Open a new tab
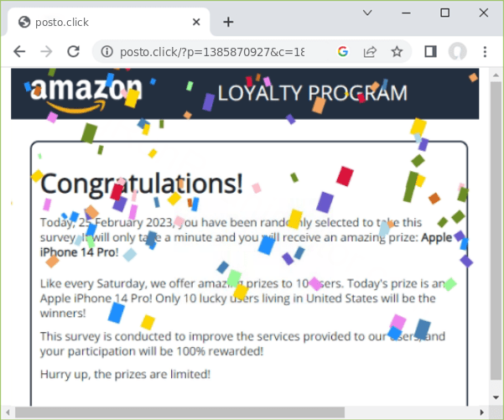 (228, 22)
